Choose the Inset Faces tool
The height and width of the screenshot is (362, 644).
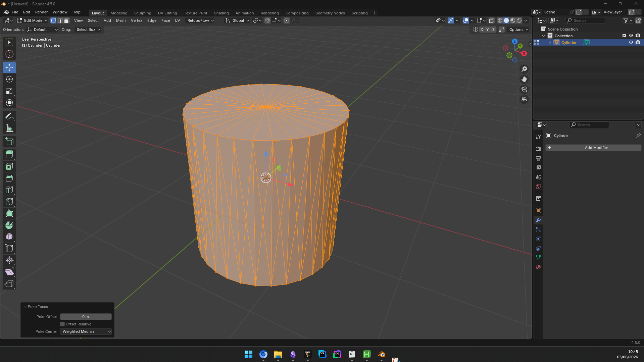(9, 166)
